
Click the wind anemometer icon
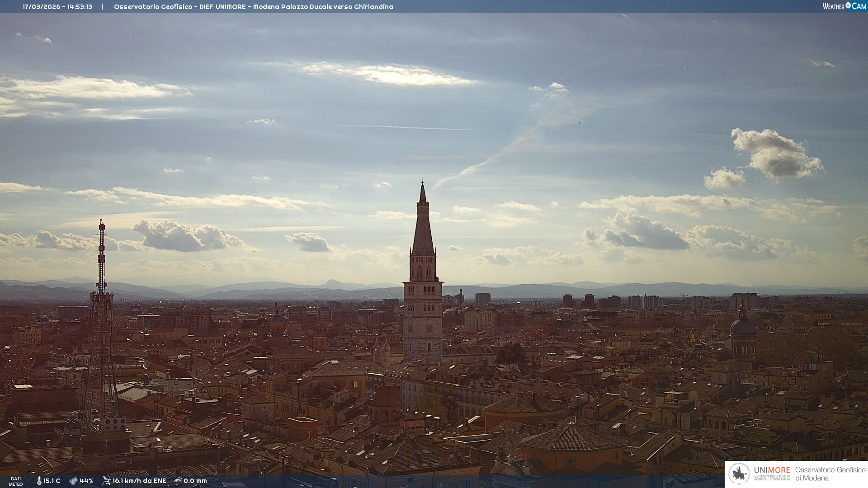pos(106,481)
